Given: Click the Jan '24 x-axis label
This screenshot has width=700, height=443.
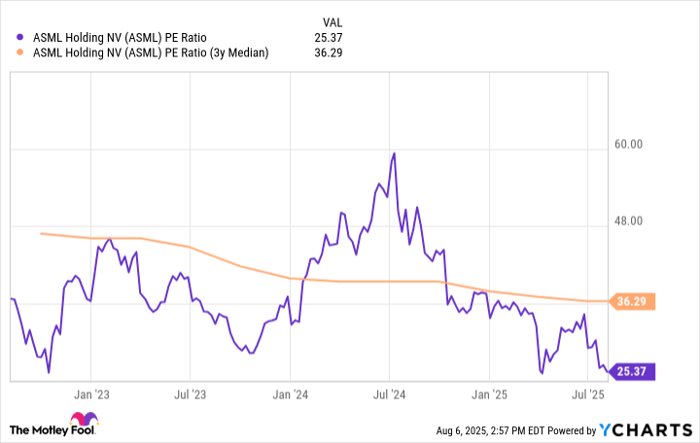Looking at the screenshot, I should click(x=291, y=395).
